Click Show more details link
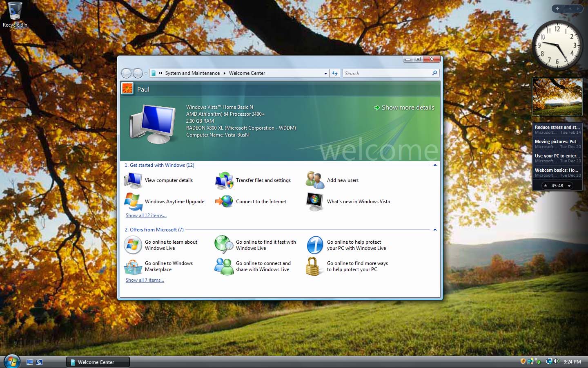The width and height of the screenshot is (588, 368). point(404,108)
